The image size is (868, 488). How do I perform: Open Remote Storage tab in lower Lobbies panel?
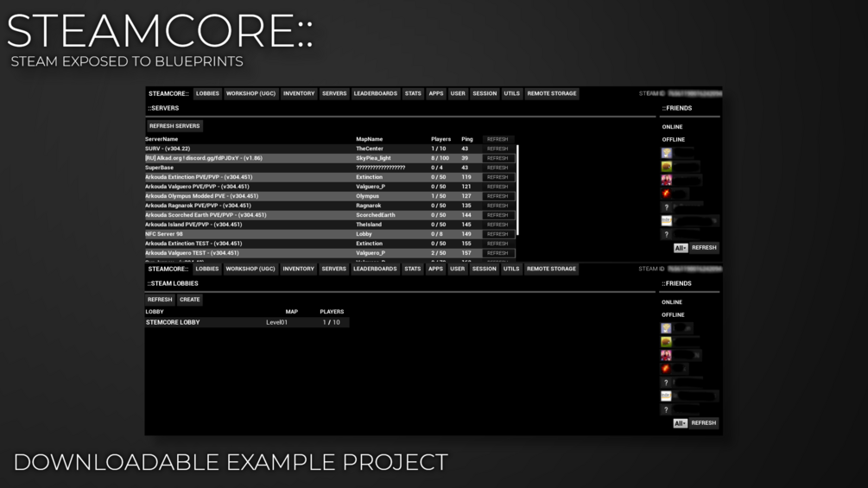(551, 269)
